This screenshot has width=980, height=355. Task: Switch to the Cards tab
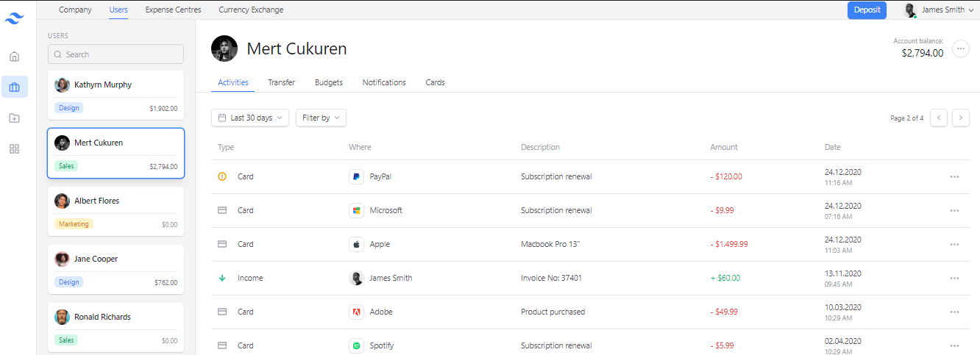coord(435,82)
